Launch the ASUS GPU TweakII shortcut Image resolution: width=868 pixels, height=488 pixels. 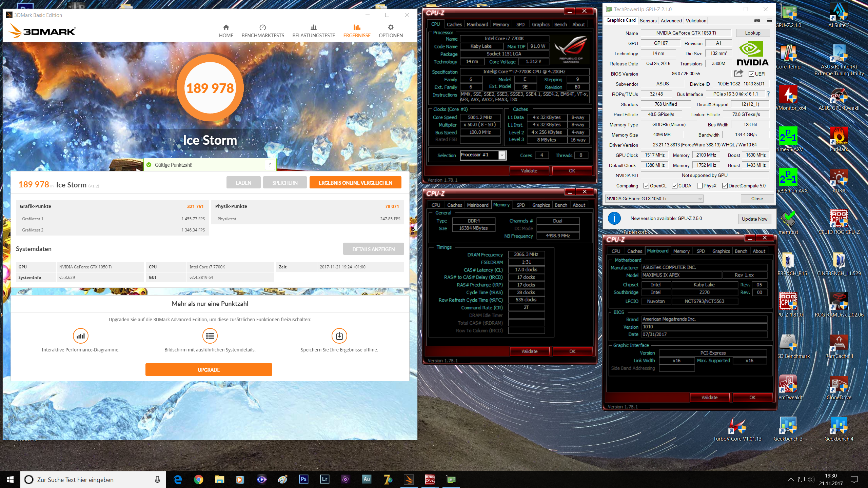pyautogui.click(x=839, y=98)
